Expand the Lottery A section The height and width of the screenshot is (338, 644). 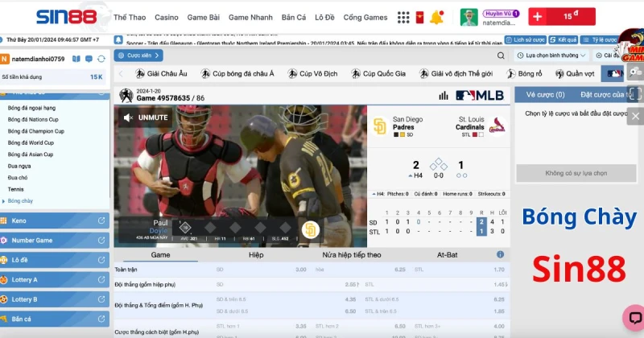pyautogui.click(x=55, y=280)
